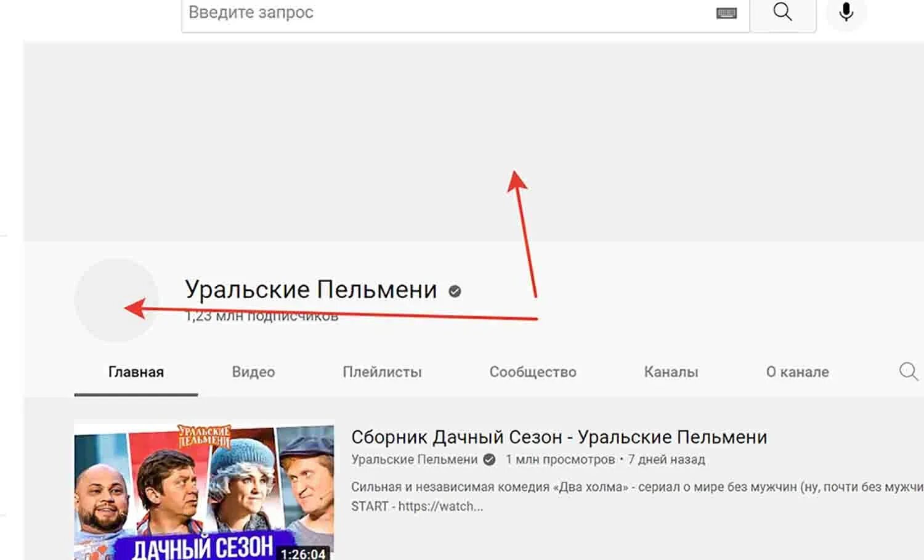The width and height of the screenshot is (924, 560).
Task: Select the Главная tab
Action: point(135,371)
